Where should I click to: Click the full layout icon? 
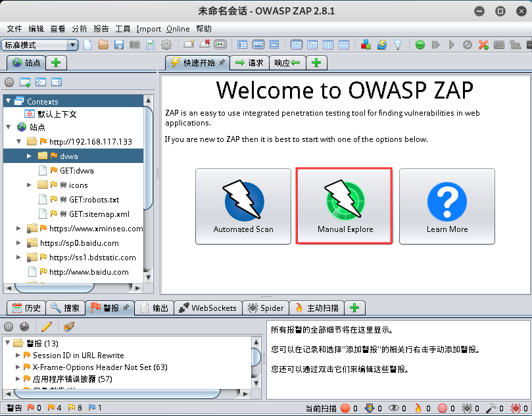274,45
